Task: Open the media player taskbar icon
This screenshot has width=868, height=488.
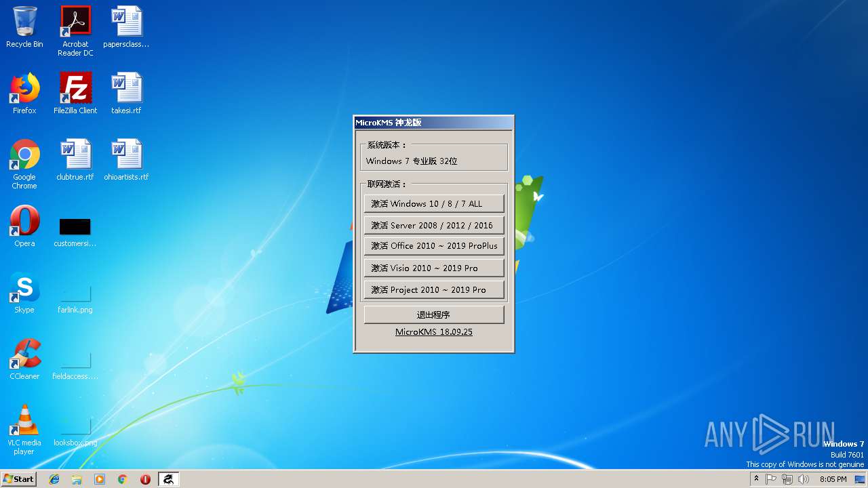Action: (100, 479)
